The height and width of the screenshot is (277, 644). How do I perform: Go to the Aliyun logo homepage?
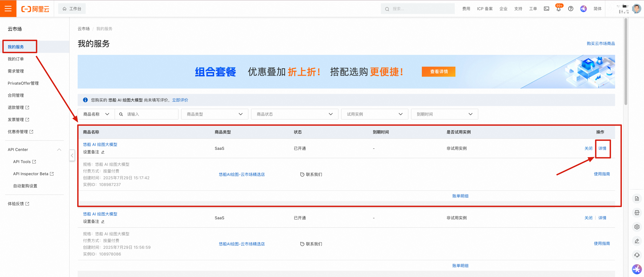(x=35, y=9)
